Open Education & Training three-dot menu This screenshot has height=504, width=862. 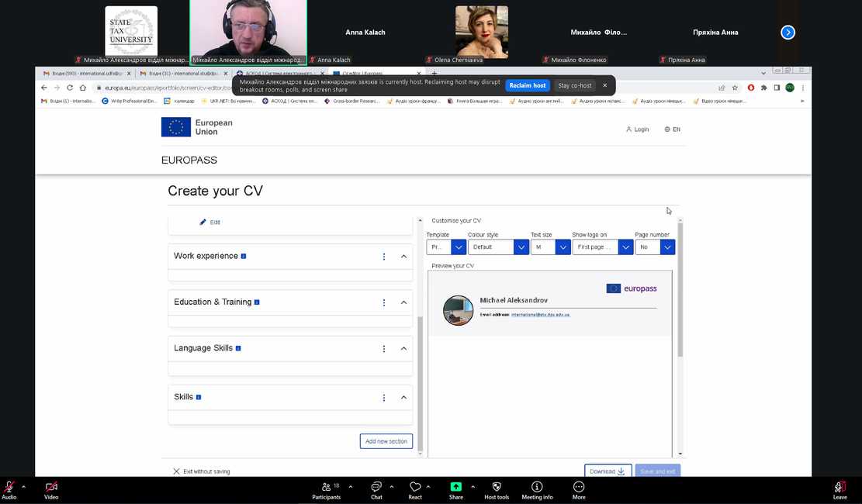point(383,302)
